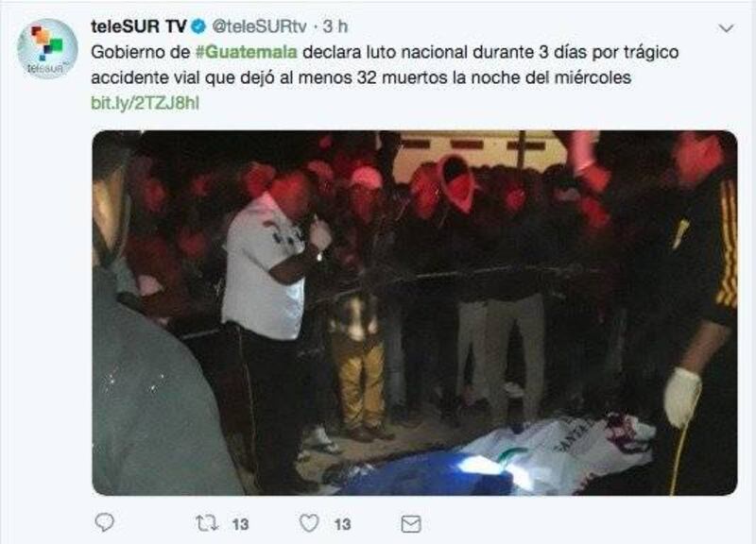Open the #Guatemala hashtag
Image resolution: width=756 pixels, height=544 pixels.
pyautogui.click(x=247, y=52)
